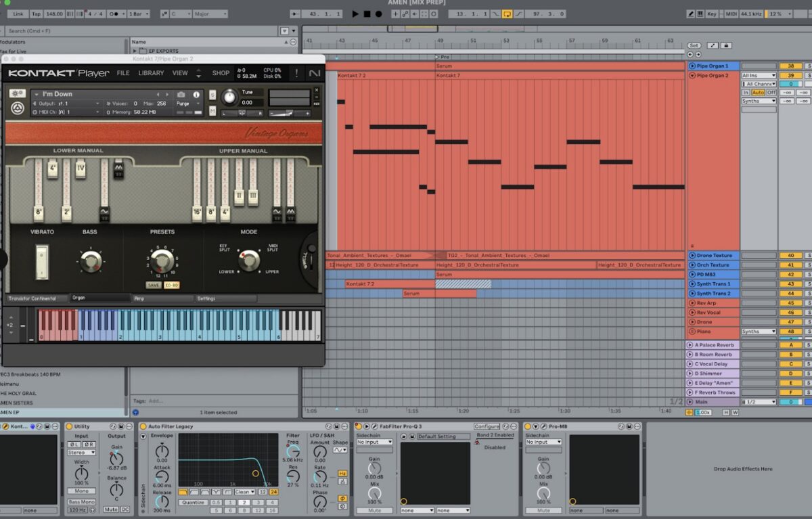Click the browser search field

[142, 30]
